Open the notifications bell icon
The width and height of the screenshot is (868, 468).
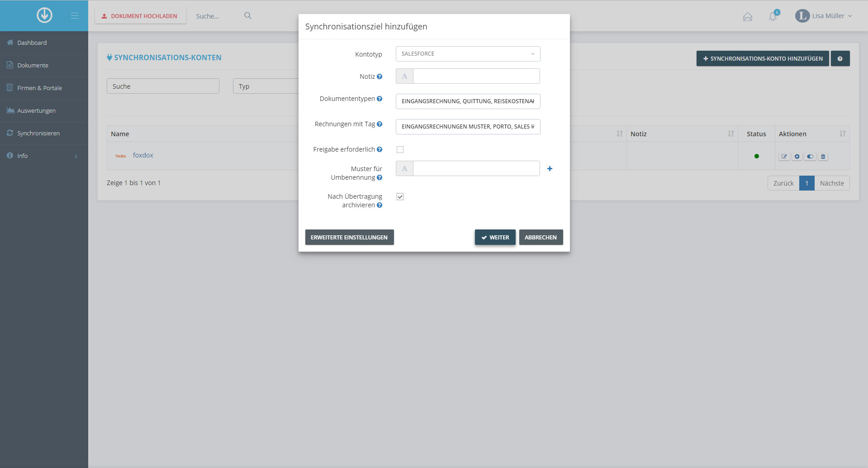(x=773, y=17)
